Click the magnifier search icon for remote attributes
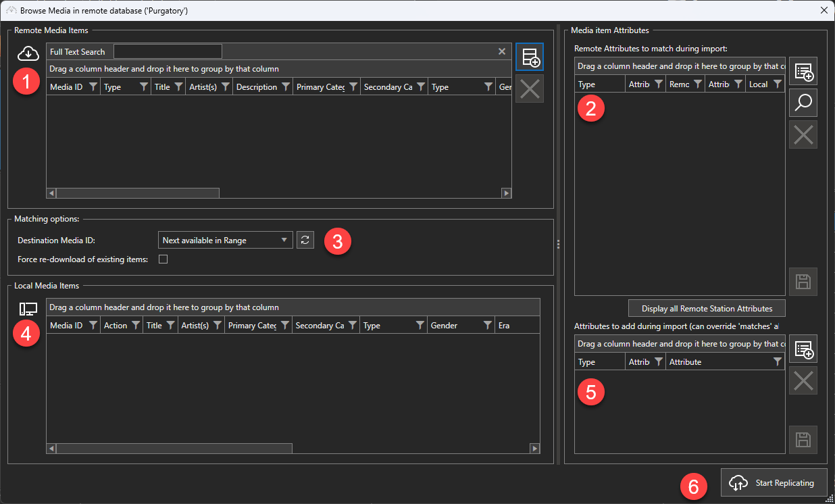The image size is (835, 504). (x=803, y=103)
